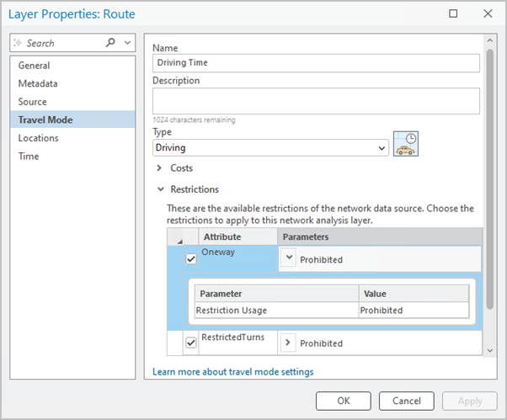
Task: Open the Type dropdown showing Driving
Action: click(x=270, y=147)
